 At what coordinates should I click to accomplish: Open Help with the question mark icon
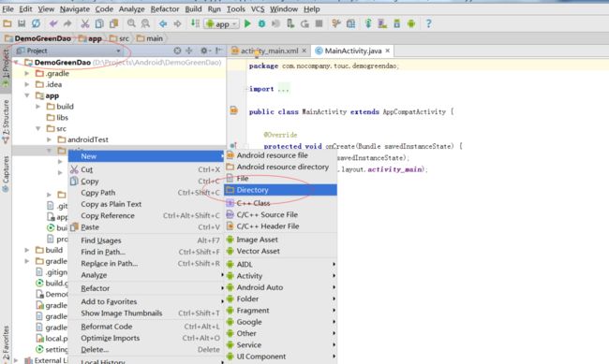pyautogui.click(x=428, y=23)
